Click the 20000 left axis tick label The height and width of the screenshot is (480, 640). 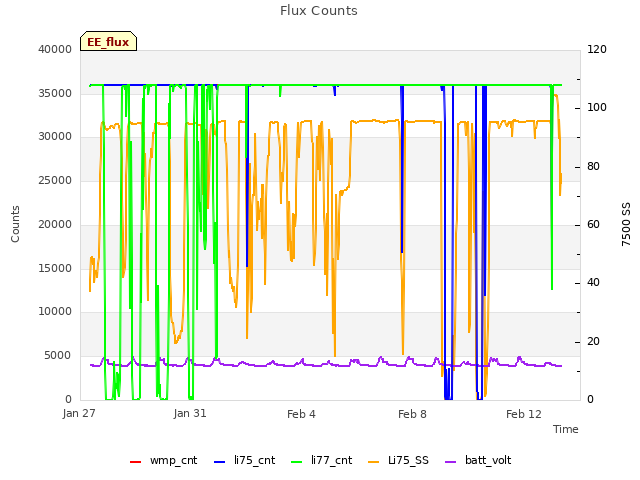(55, 224)
